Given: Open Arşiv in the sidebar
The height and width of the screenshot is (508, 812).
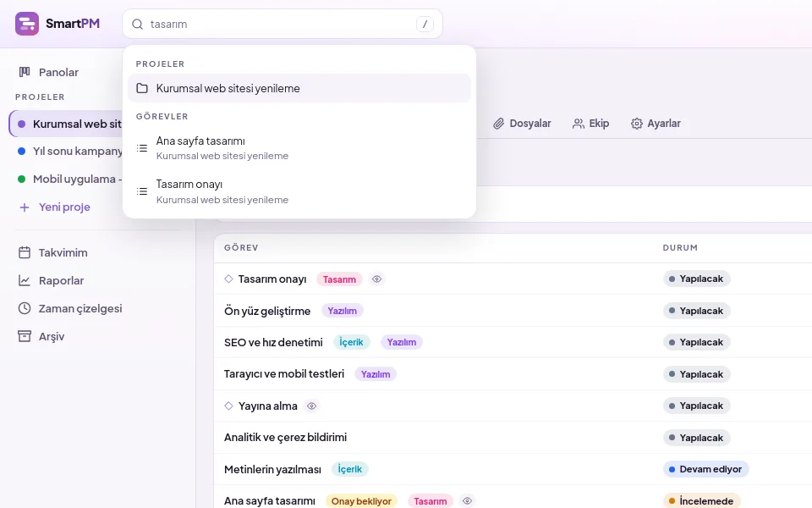Looking at the screenshot, I should pyautogui.click(x=52, y=336).
